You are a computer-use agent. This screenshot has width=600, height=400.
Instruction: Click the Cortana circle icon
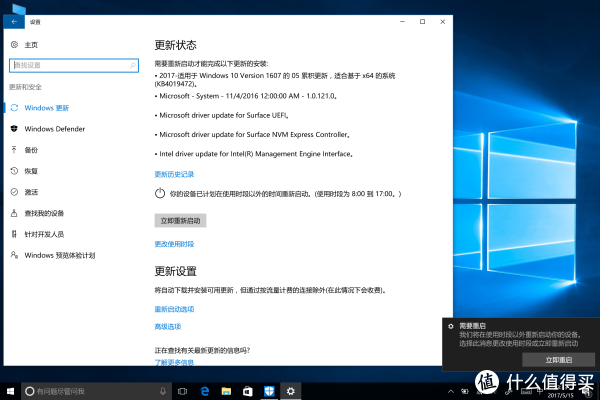pyautogui.click(x=29, y=391)
